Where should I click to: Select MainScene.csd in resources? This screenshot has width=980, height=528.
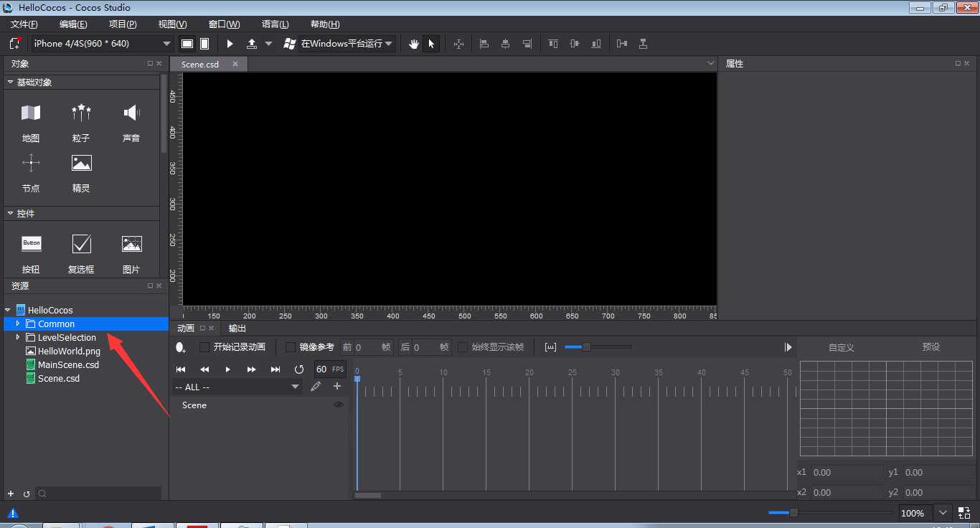(62, 364)
